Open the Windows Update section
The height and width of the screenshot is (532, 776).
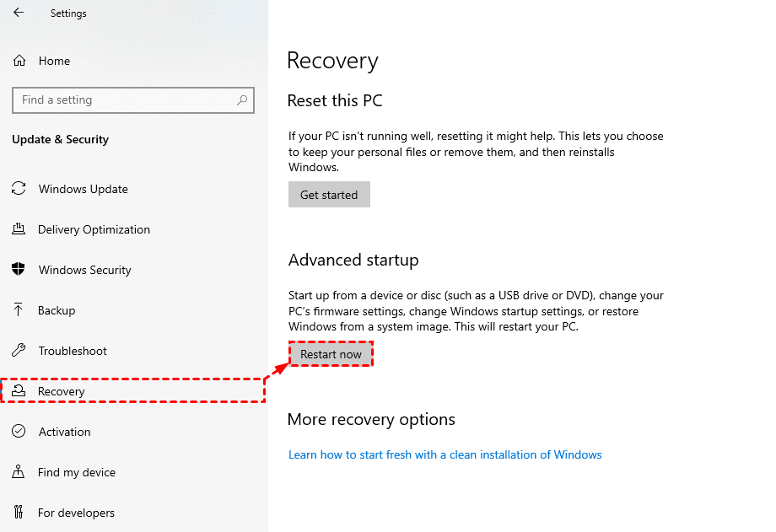(x=83, y=189)
